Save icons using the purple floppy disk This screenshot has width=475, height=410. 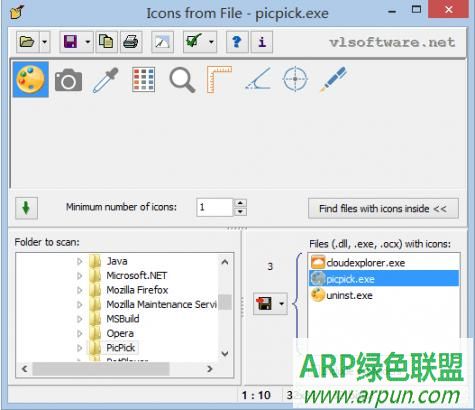[71, 42]
